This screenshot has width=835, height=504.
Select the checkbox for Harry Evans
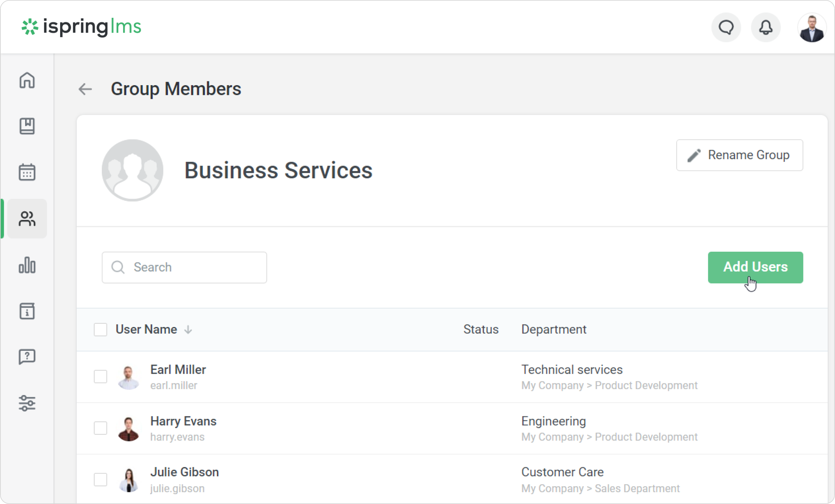click(100, 428)
